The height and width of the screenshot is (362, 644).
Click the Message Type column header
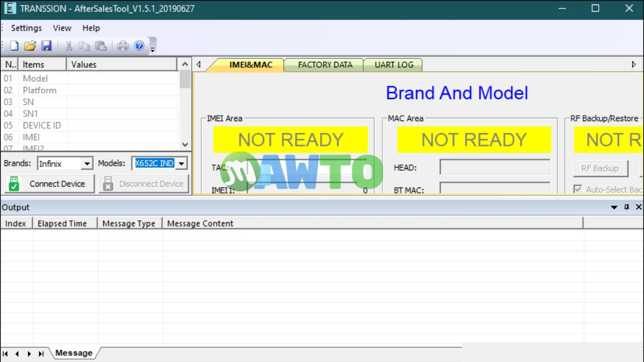pyautogui.click(x=130, y=223)
